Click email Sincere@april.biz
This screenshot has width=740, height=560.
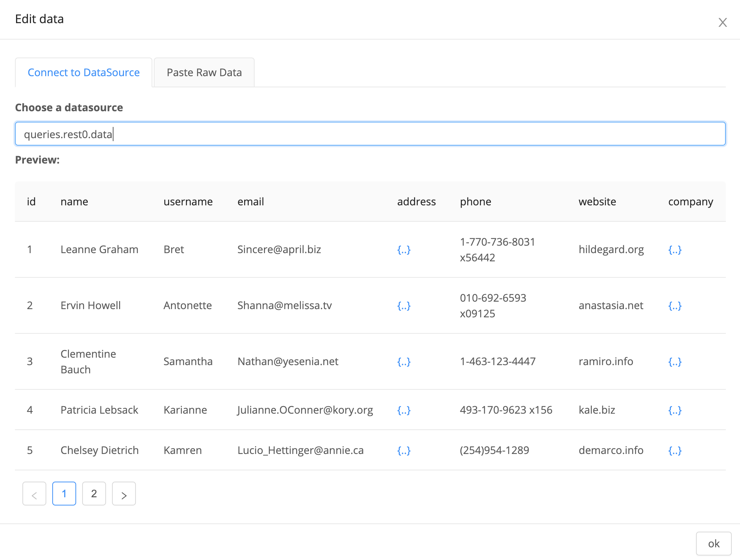click(x=279, y=249)
